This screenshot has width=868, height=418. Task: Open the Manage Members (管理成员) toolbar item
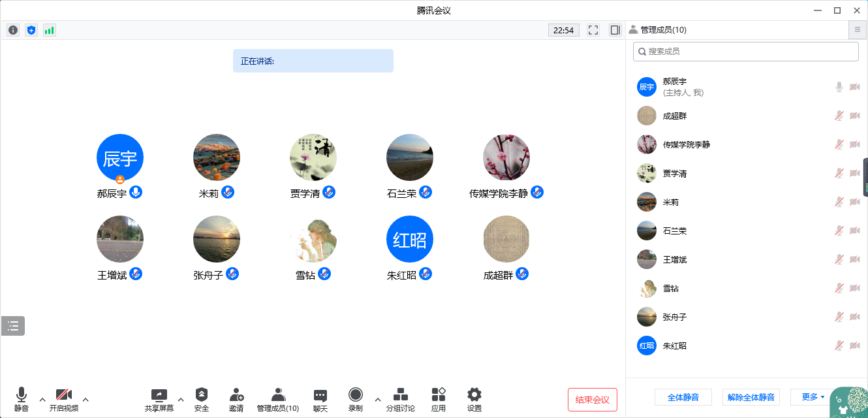tap(278, 400)
